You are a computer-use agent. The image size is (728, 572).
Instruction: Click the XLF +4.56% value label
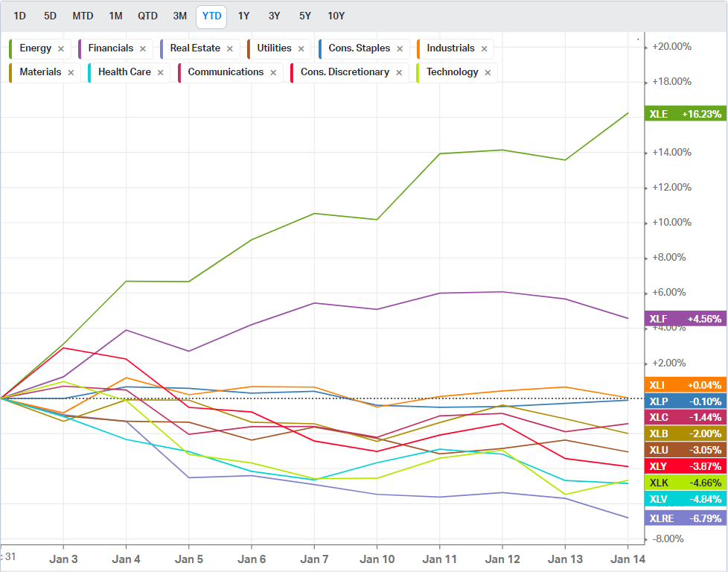tap(685, 319)
